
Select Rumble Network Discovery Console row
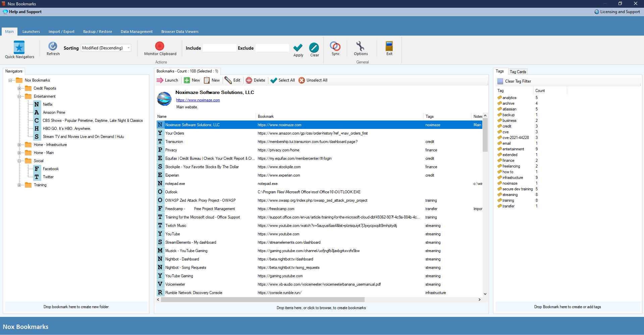pos(319,293)
